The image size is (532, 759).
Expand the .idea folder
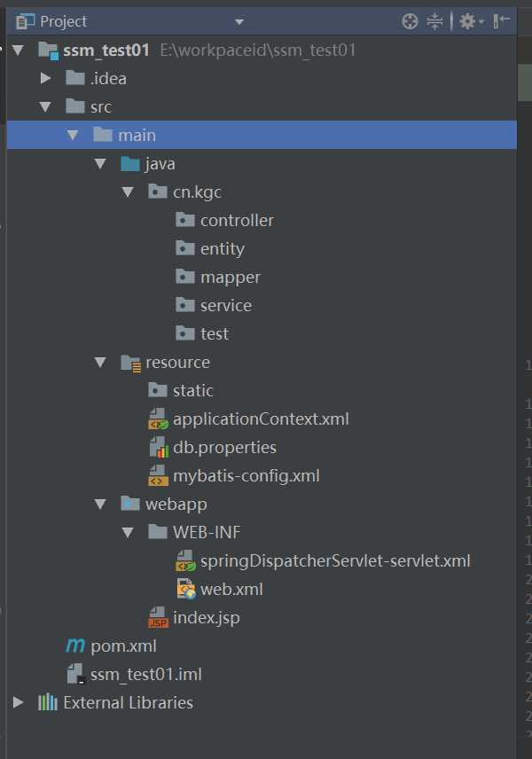pyautogui.click(x=45, y=78)
